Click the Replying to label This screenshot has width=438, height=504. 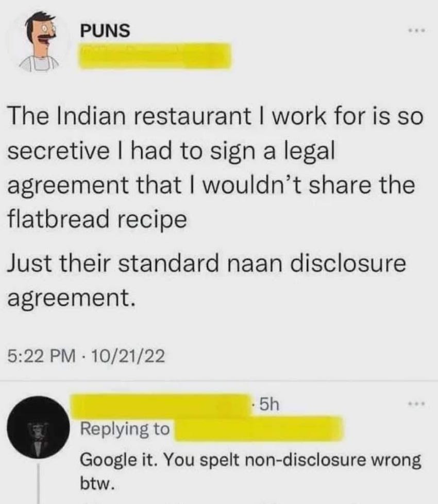[125, 429]
